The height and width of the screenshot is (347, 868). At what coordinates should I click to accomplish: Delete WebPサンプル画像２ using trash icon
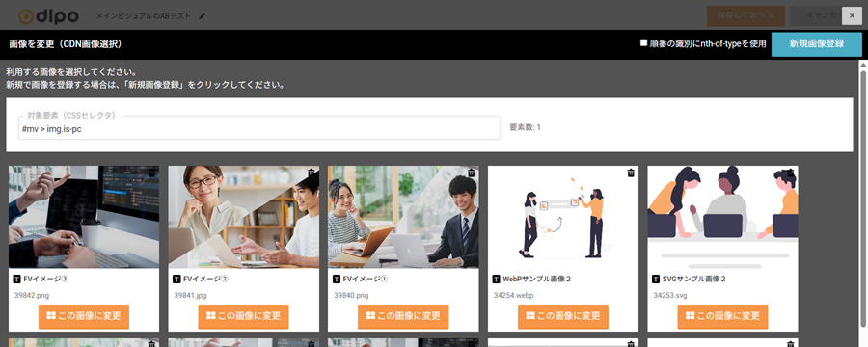pyautogui.click(x=631, y=173)
